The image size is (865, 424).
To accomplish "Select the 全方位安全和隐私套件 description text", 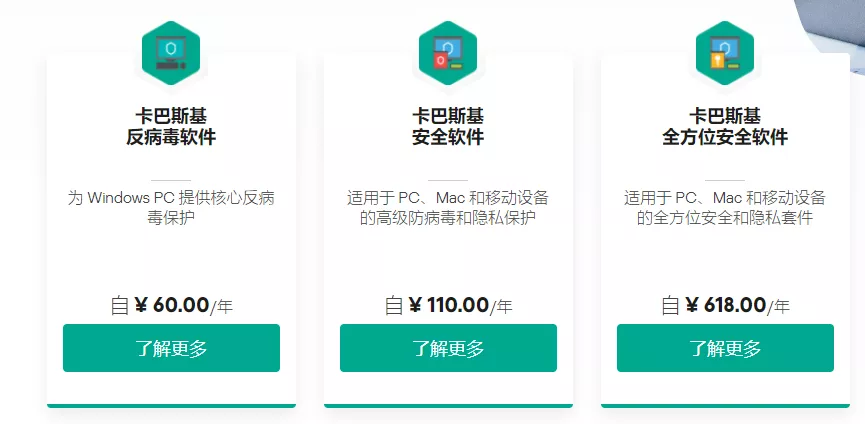I will point(725,207).
